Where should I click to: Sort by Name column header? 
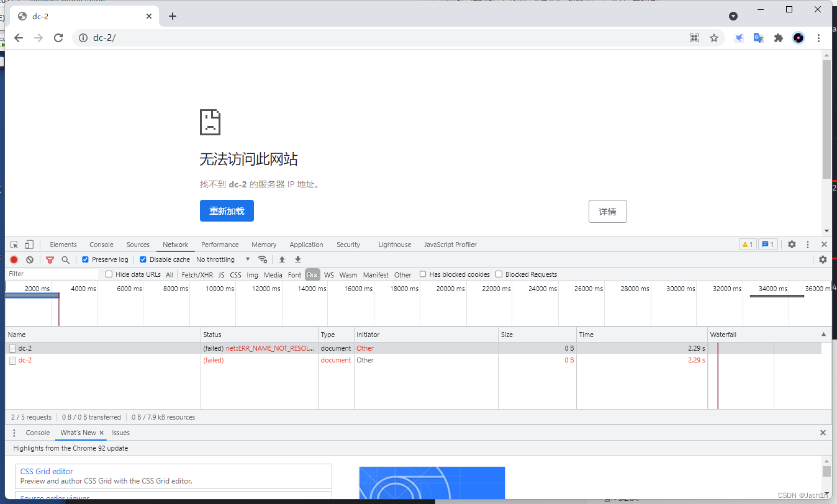[103, 335]
